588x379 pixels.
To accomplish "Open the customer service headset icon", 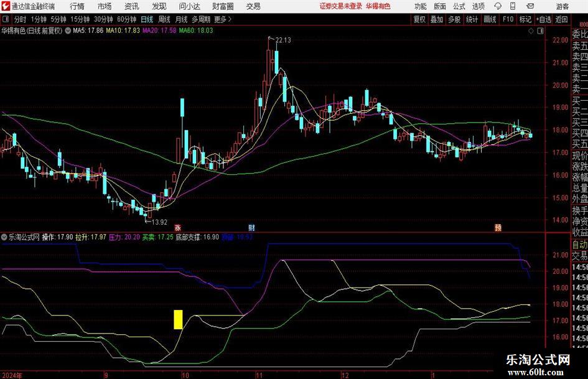I will (498, 6).
